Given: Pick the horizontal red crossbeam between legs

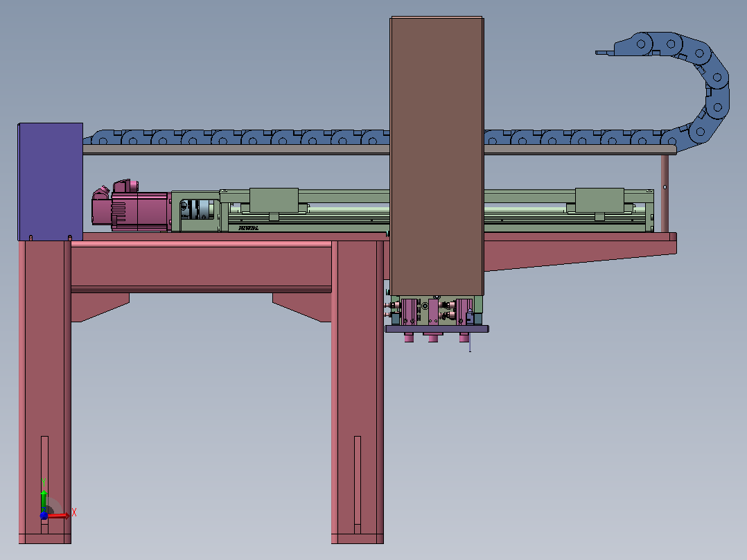Looking at the screenshot, I should click(201, 267).
